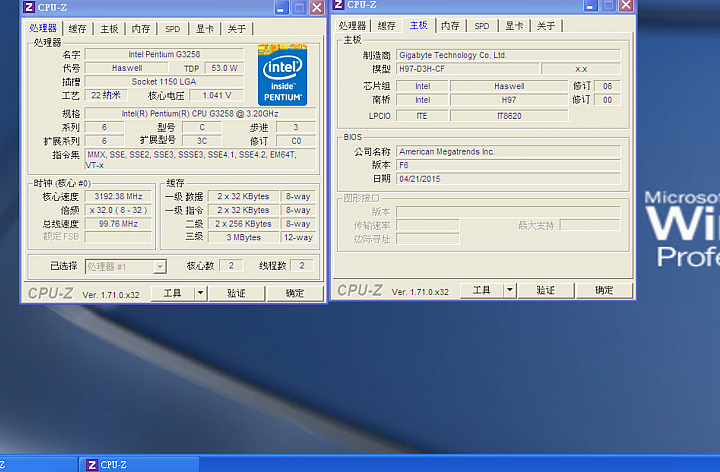
Task: Click the Haswell code name field in left window
Action: pos(127,68)
